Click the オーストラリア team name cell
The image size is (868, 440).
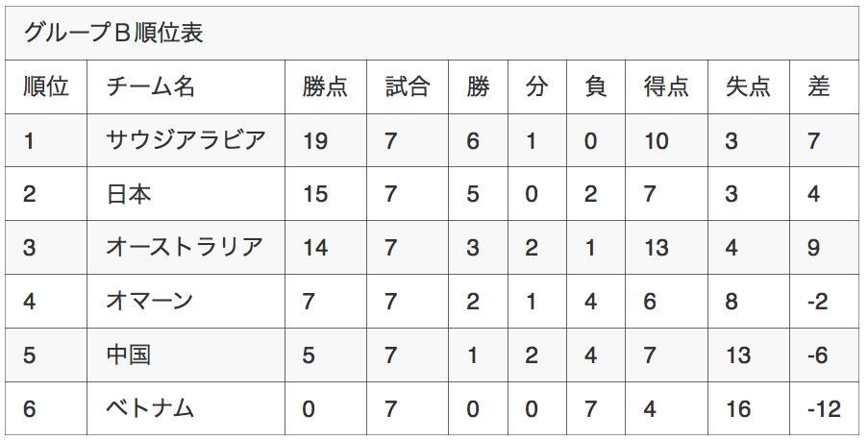(186, 248)
